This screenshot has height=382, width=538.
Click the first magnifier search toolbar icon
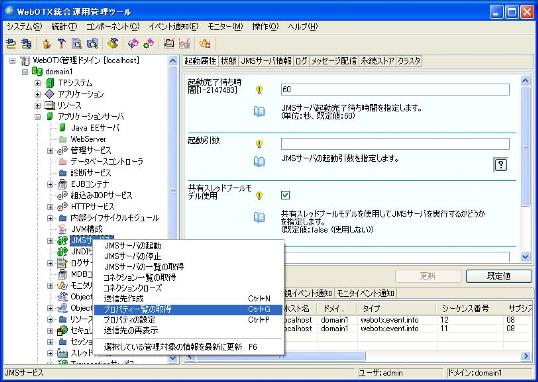click(x=77, y=44)
